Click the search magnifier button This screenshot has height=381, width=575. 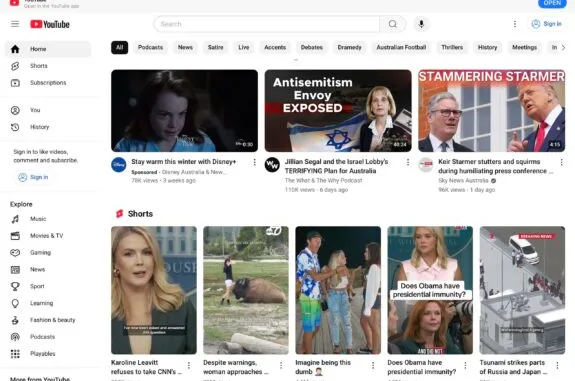pos(392,24)
